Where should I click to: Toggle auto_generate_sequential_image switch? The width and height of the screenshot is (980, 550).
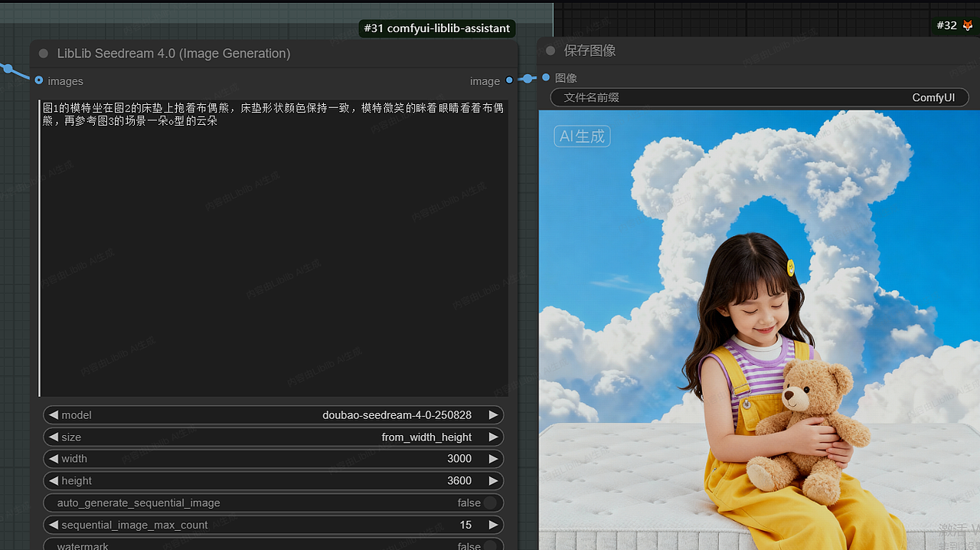[490, 503]
